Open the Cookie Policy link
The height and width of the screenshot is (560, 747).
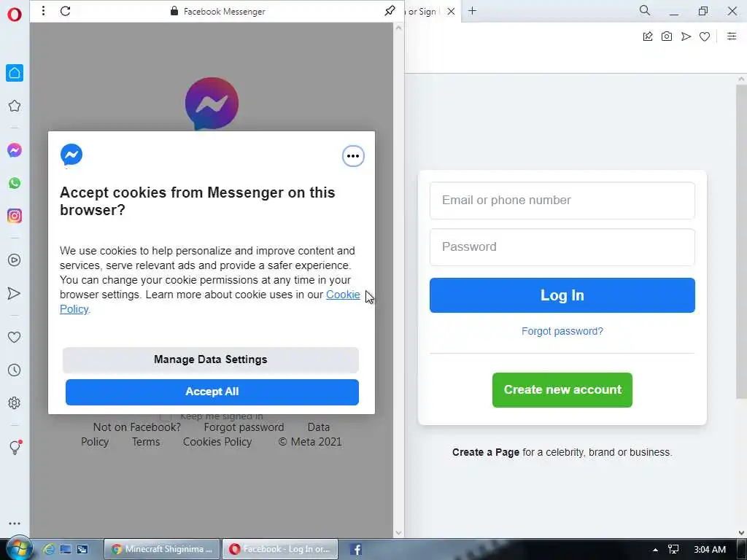(x=343, y=295)
